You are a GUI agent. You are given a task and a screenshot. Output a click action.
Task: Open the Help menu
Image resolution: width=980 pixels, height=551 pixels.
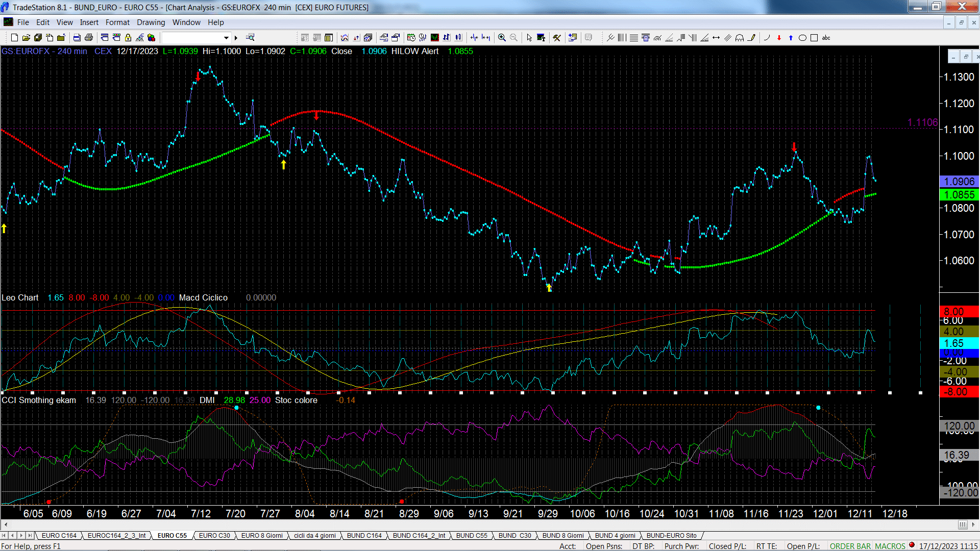(x=216, y=22)
